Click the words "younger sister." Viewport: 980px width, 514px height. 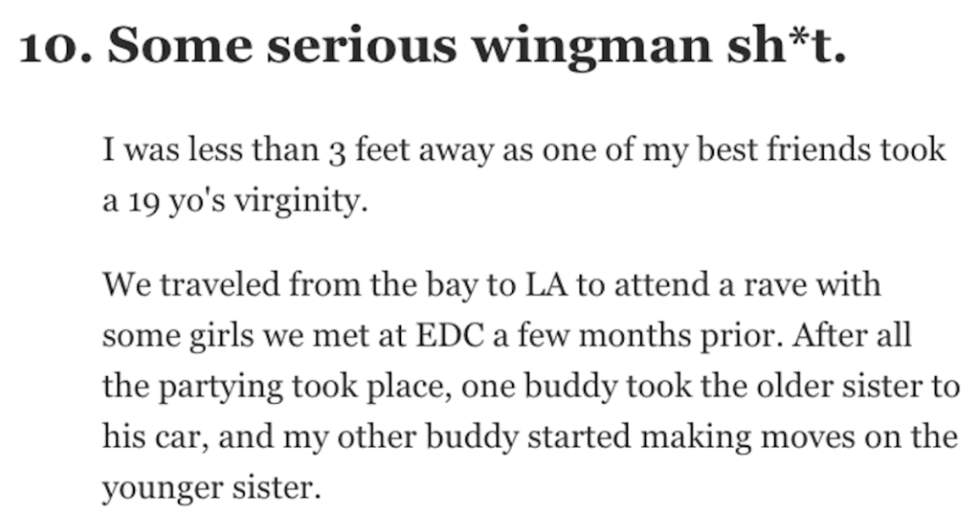(212, 488)
